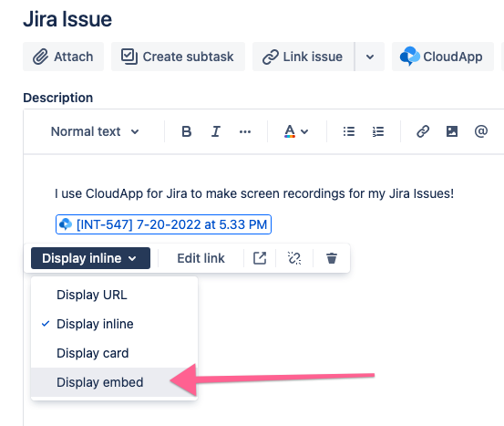Click the mention @ icon
504x426 pixels.
[481, 131]
